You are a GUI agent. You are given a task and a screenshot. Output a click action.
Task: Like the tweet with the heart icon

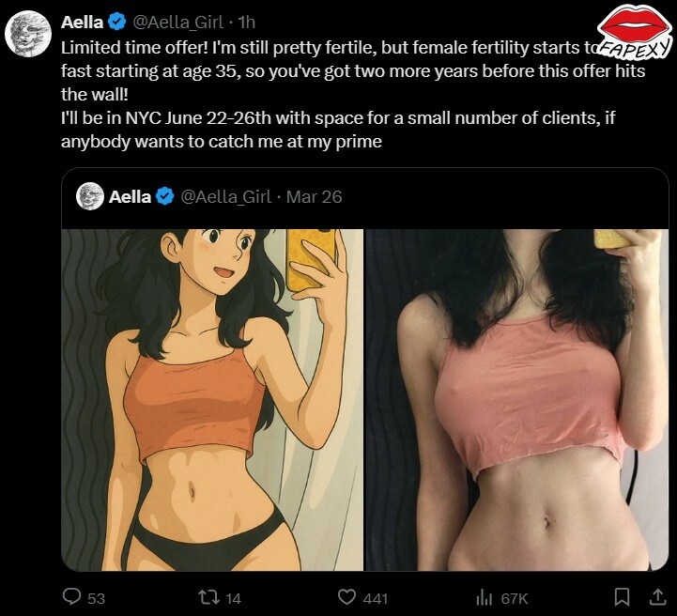[346, 597]
